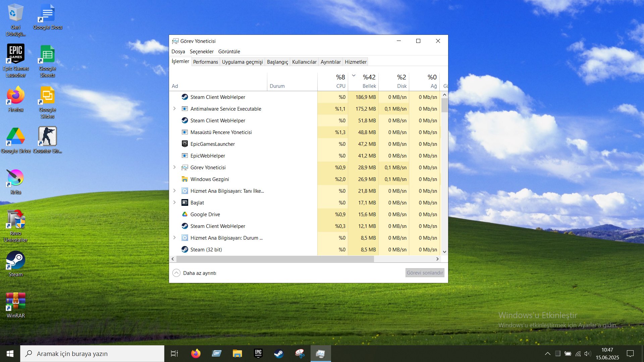Sort processes by Bellek column
Image resolution: width=644 pixels, height=362 pixels.
363,81
